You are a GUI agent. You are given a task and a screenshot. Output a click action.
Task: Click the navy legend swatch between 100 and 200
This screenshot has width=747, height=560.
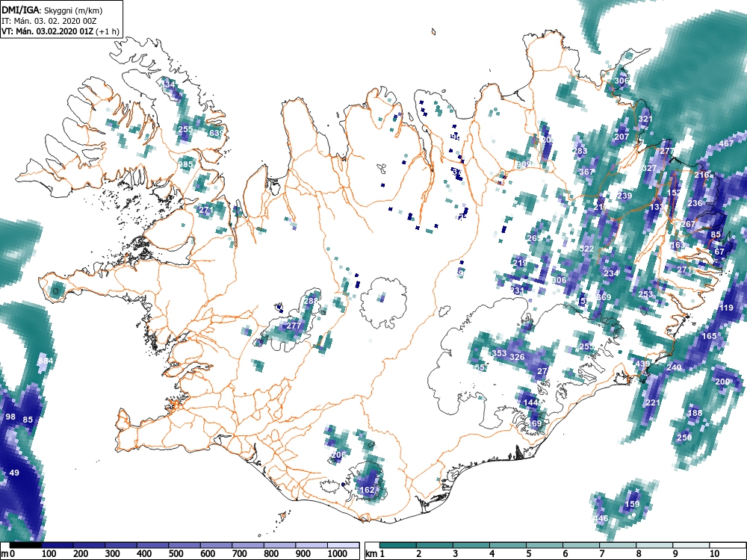(58, 545)
